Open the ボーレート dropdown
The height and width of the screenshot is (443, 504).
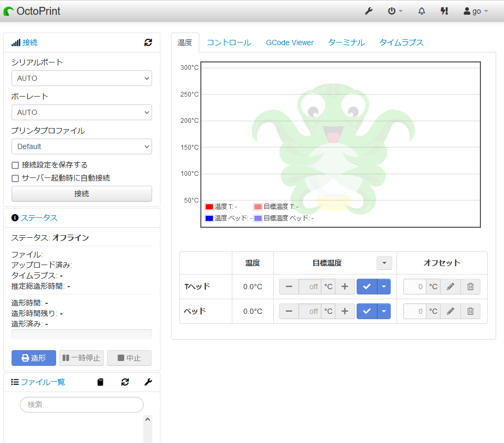[x=82, y=112]
